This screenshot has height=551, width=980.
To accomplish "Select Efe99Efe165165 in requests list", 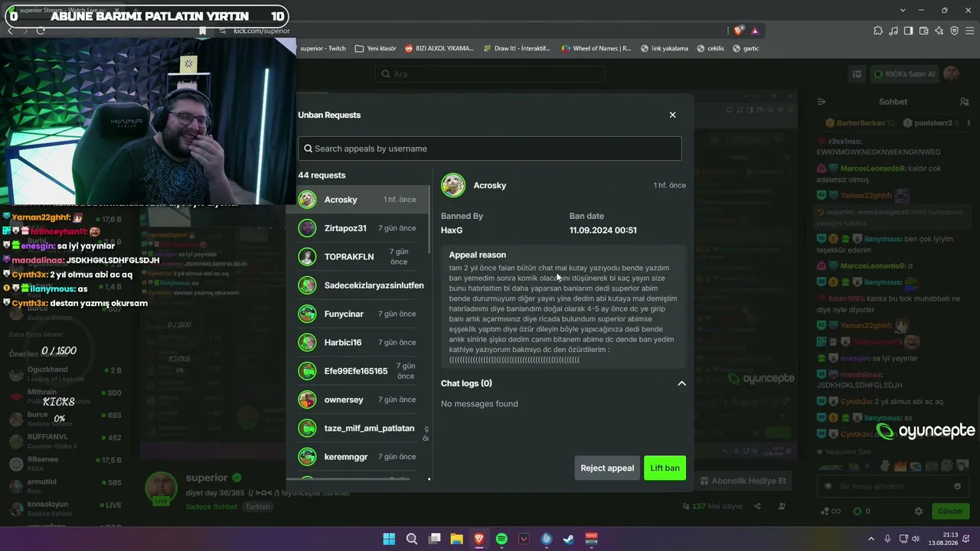I will [x=359, y=371].
